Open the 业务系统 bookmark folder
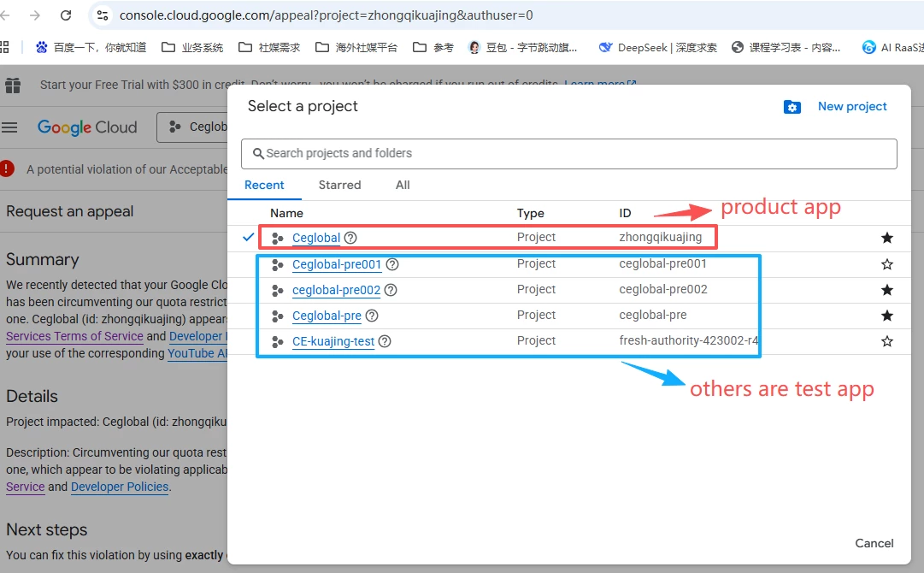This screenshot has height=573, width=924. coord(192,47)
